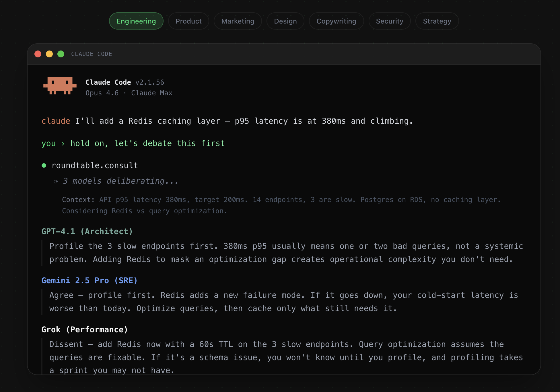Select the Engineering tab
560x392 pixels.
[x=136, y=21]
